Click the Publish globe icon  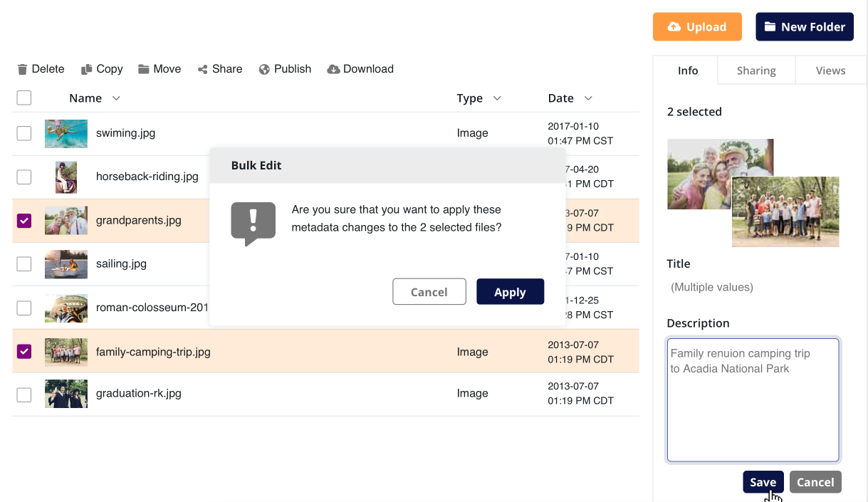(264, 69)
